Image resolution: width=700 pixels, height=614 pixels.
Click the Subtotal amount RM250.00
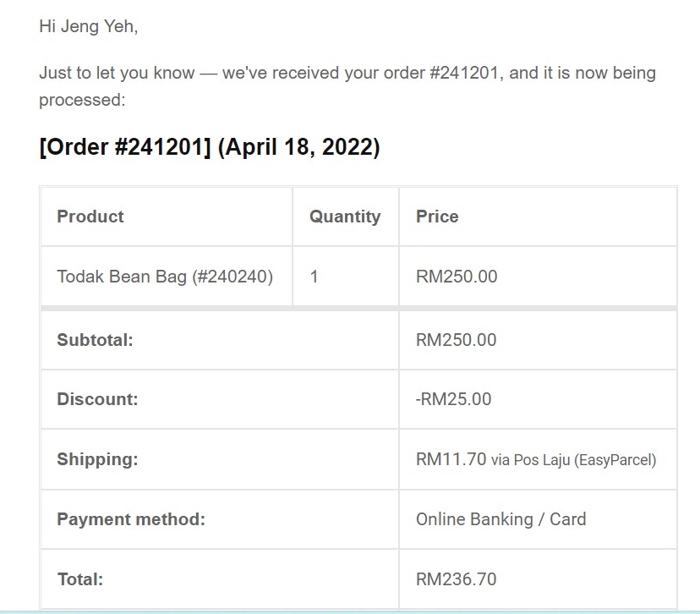[x=457, y=340]
